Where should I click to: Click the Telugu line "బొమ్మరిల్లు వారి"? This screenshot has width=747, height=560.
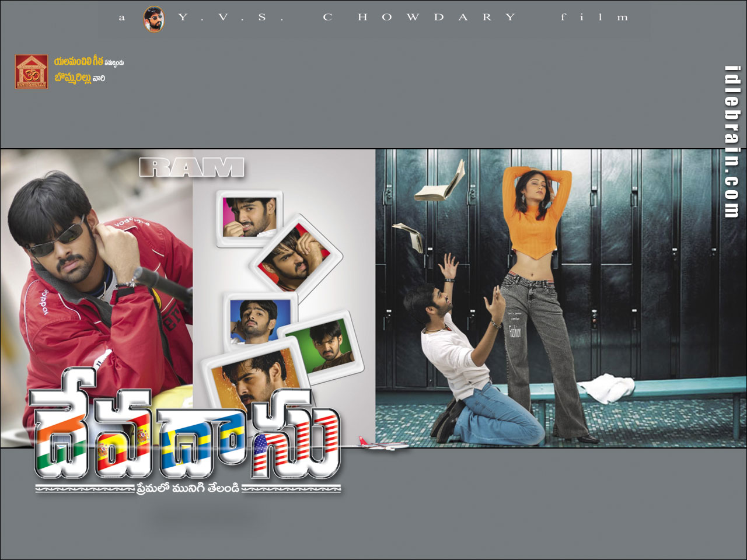[x=80, y=78]
